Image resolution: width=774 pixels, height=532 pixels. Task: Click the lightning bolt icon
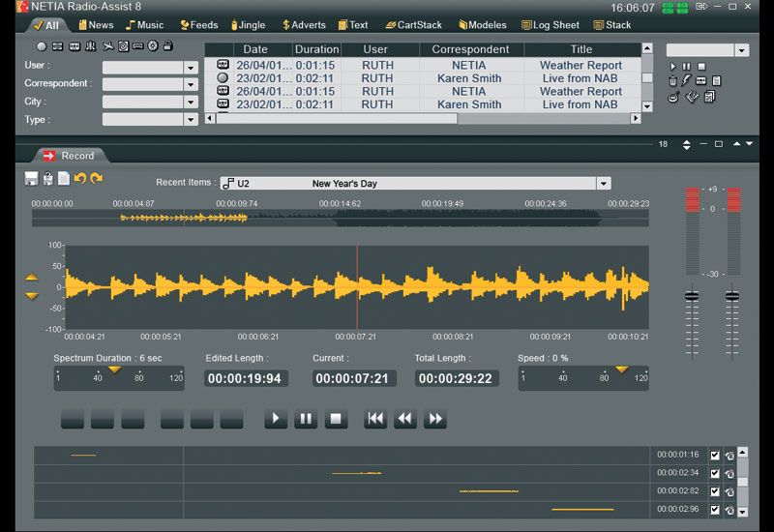click(686, 80)
